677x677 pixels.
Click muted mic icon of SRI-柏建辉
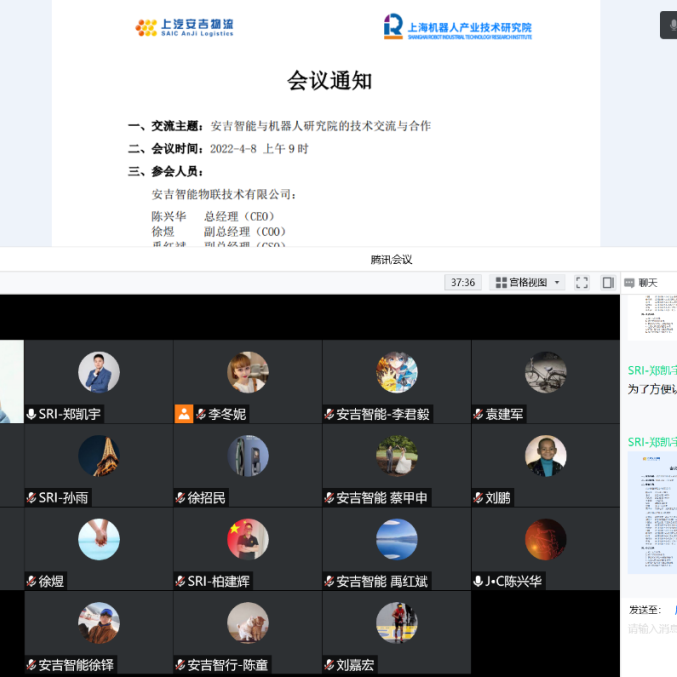coord(180,581)
